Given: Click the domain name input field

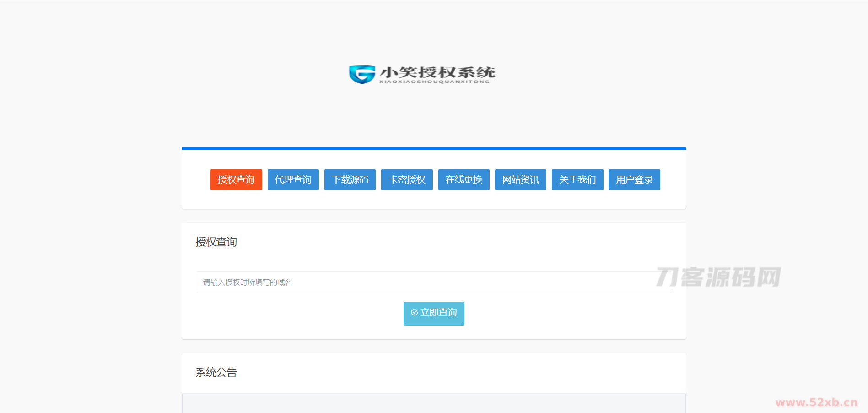Looking at the screenshot, I should (433, 282).
